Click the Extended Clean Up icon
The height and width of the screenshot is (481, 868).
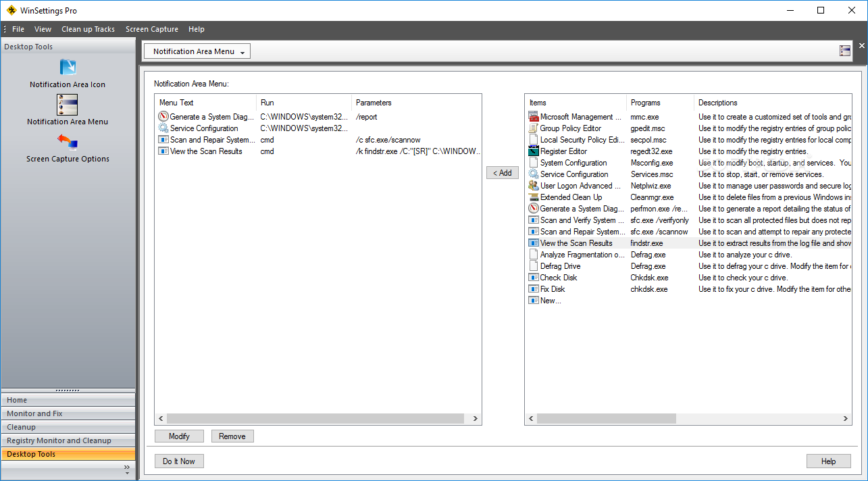pyautogui.click(x=534, y=197)
